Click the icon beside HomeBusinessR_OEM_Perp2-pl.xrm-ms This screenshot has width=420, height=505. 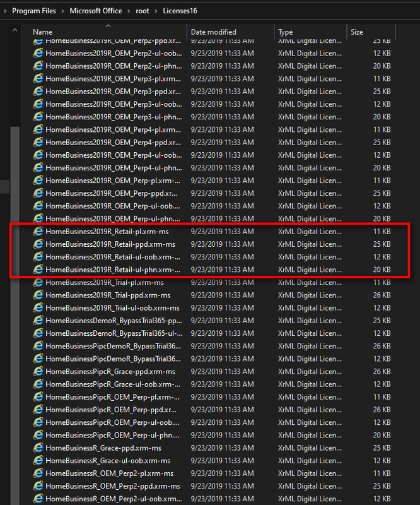[x=38, y=473]
